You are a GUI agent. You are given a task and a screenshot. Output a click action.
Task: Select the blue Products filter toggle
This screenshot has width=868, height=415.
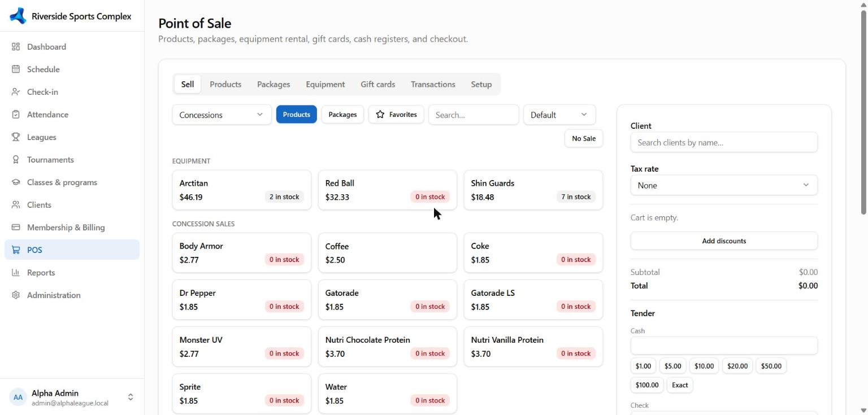pos(297,115)
